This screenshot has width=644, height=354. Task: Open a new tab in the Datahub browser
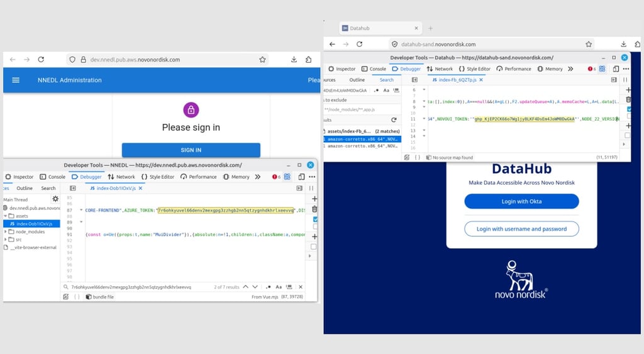[430, 28]
